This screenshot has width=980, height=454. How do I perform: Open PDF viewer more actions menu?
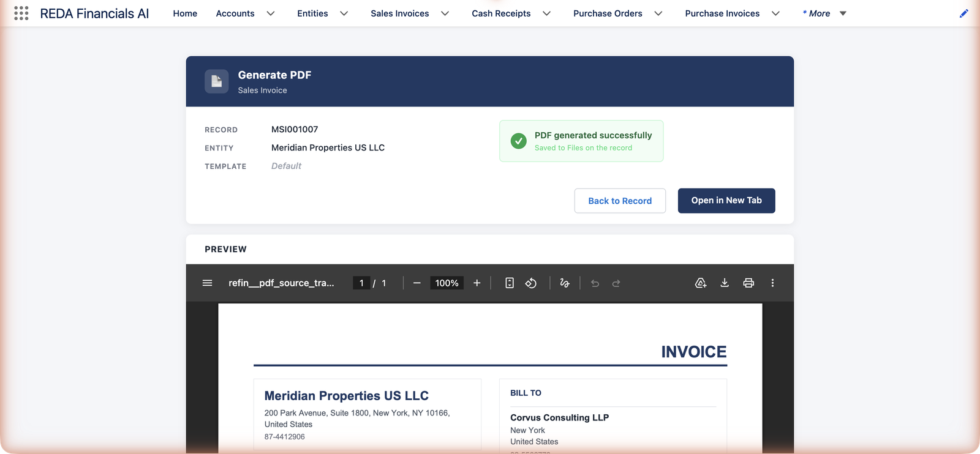[x=772, y=283]
